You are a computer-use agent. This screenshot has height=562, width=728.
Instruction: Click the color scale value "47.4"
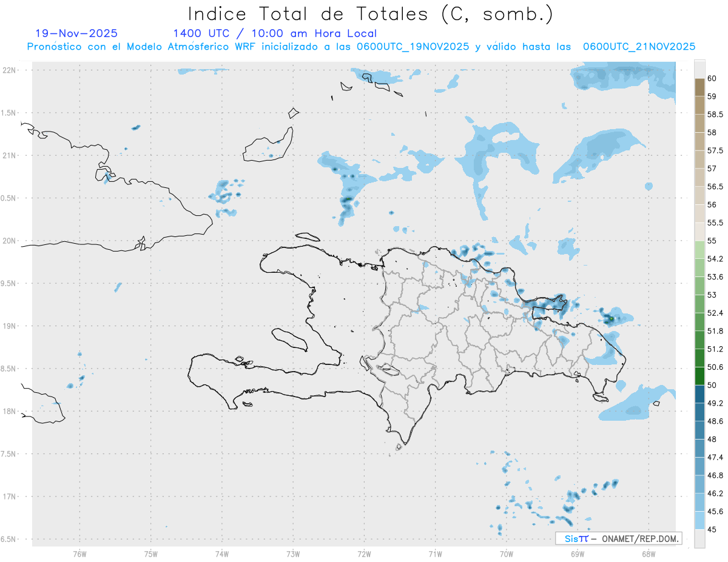pos(715,457)
